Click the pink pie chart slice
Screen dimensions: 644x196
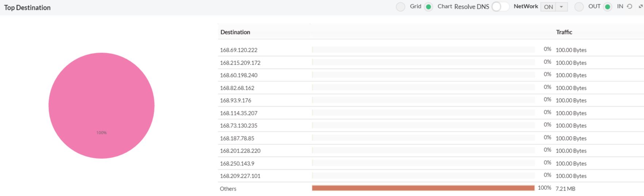[x=101, y=105]
